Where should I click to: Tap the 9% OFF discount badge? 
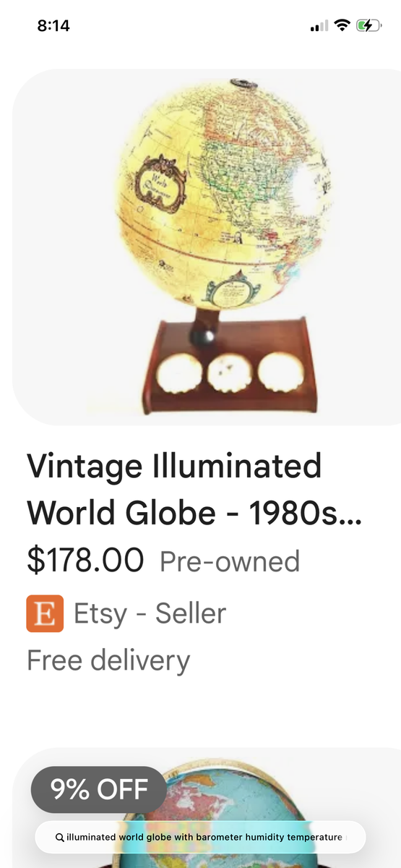click(99, 789)
